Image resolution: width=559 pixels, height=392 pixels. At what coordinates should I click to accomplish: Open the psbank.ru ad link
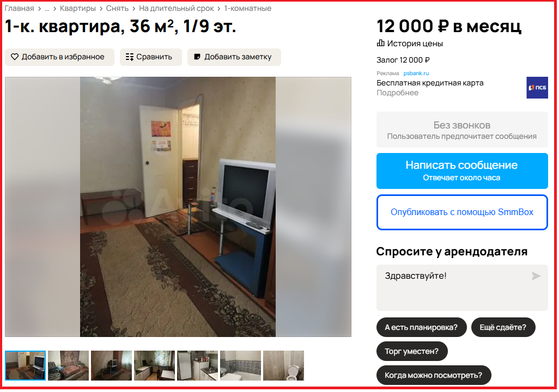pyautogui.click(x=416, y=73)
